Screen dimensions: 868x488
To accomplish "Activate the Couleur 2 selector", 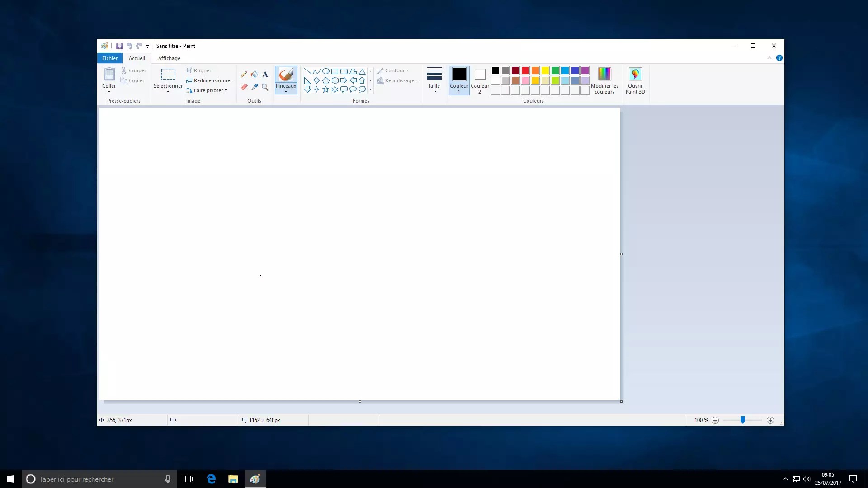I will (480, 80).
